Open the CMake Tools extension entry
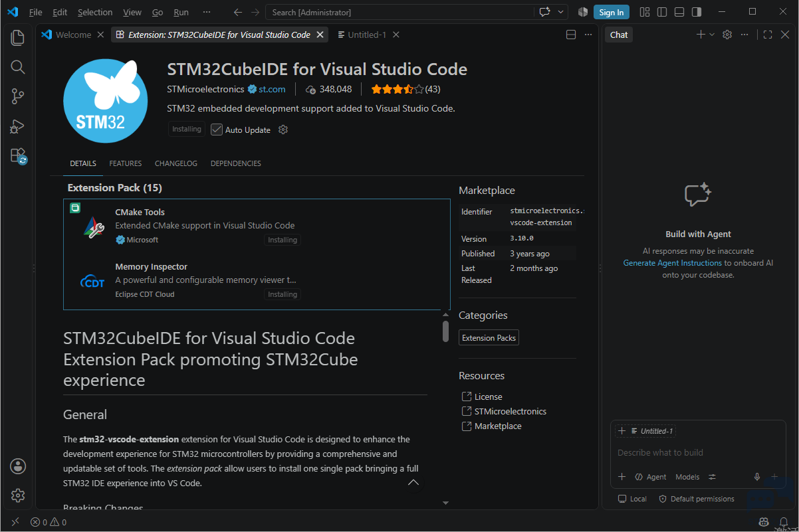This screenshot has height=532, width=799. click(x=257, y=226)
